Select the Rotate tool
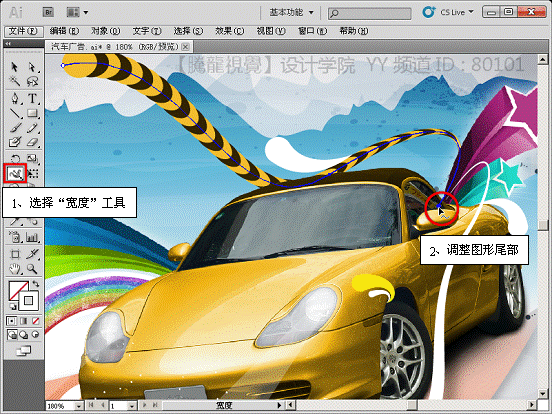 pyautogui.click(x=14, y=158)
